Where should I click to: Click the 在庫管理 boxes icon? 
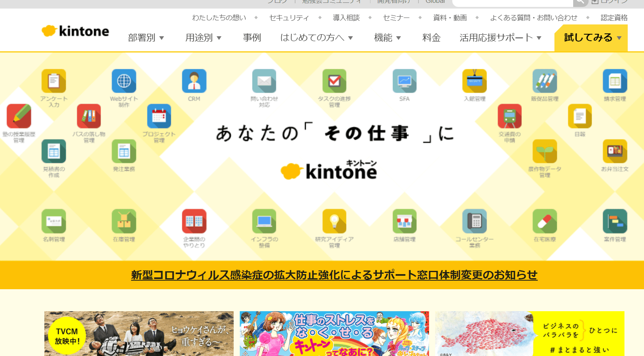[124, 221]
